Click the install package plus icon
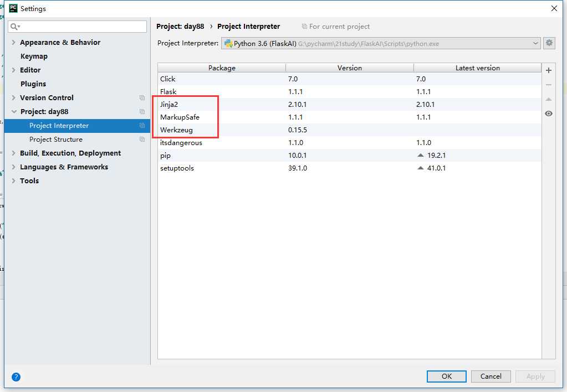The width and height of the screenshot is (567, 392). pyautogui.click(x=549, y=70)
